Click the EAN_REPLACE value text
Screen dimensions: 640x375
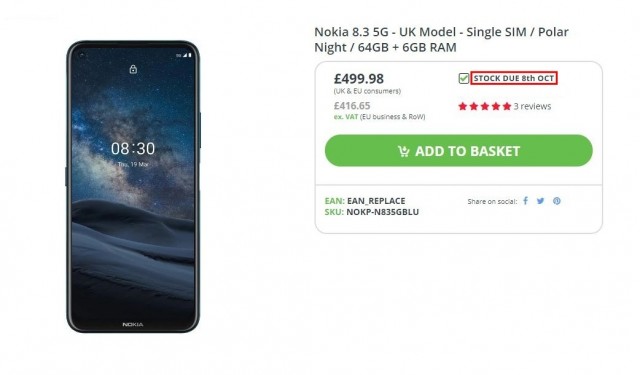click(x=376, y=201)
